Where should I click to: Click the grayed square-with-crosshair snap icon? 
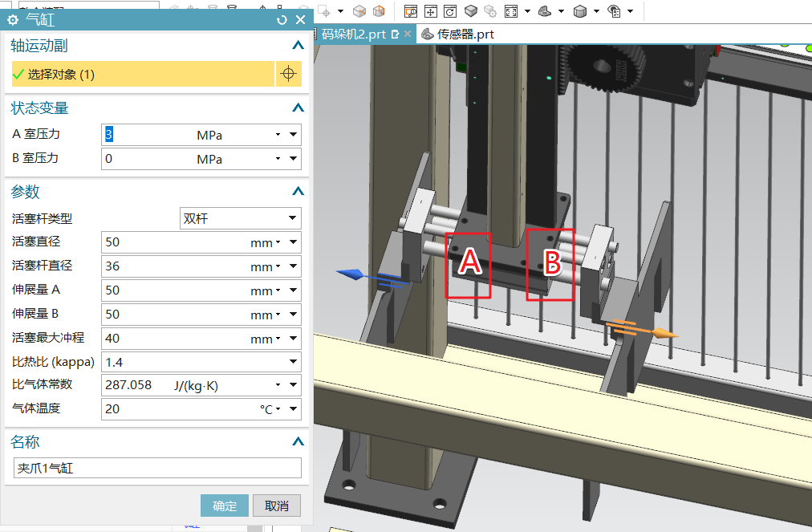click(x=325, y=11)
